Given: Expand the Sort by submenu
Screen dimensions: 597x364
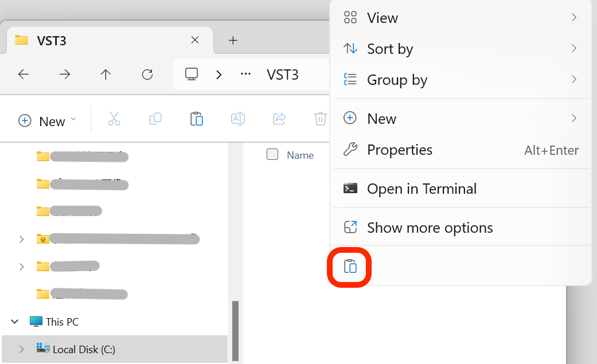Looking at the screenshot, I should click(x=390, y=49).
